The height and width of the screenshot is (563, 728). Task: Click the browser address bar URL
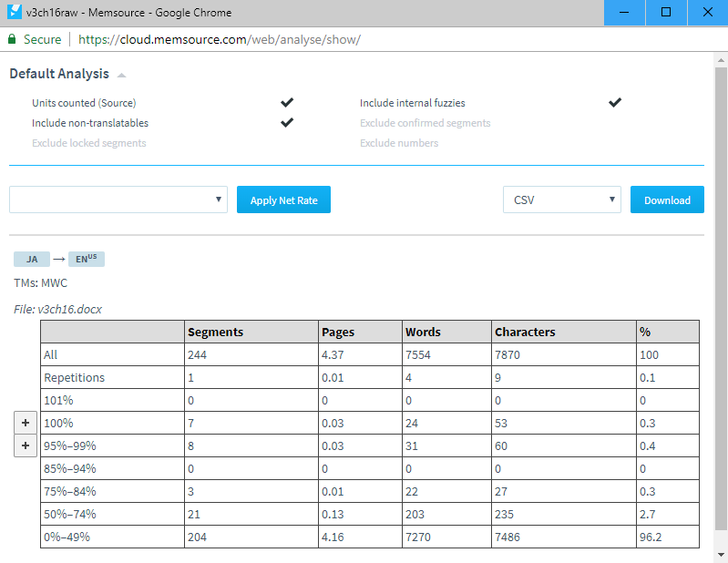tap(219, 40)
